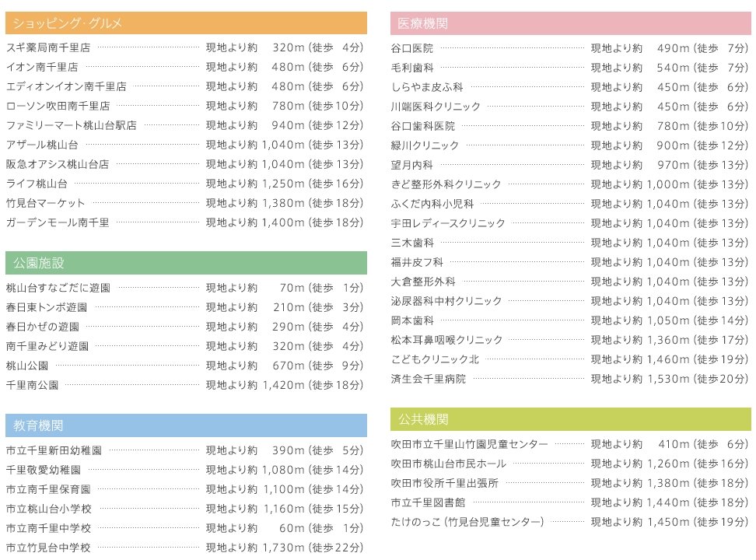Select スギ薬局南千里店 entry
Screen dimensions: 756x560
click(x=48, y=47)
